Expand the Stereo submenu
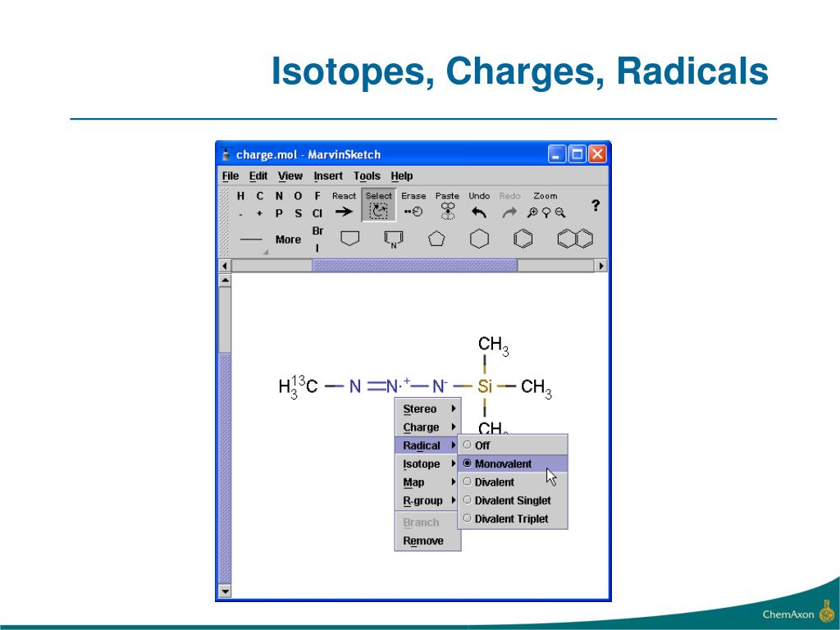Screen dimensions: 840x630 tap(428, 409)
